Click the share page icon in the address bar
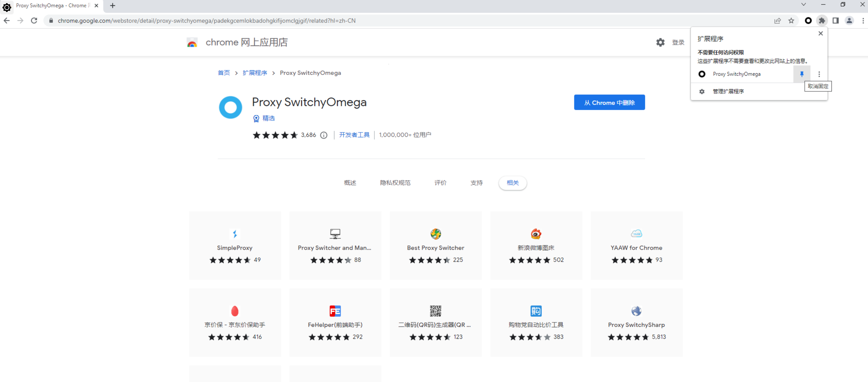Viewport: 868px width, 382px height. 777,21
